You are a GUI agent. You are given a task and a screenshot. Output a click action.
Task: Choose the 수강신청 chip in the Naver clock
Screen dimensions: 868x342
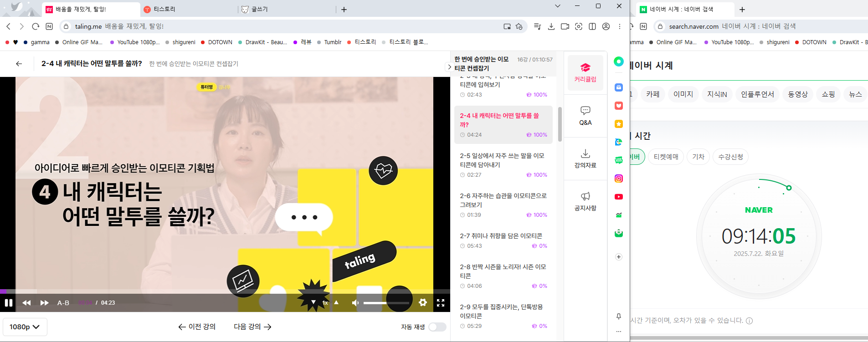coord(730,157)
